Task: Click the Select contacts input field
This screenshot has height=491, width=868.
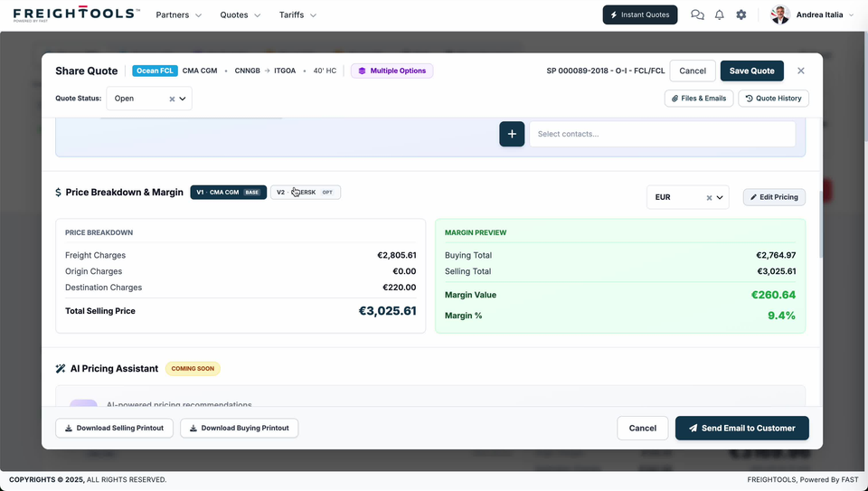Action: 662,134
